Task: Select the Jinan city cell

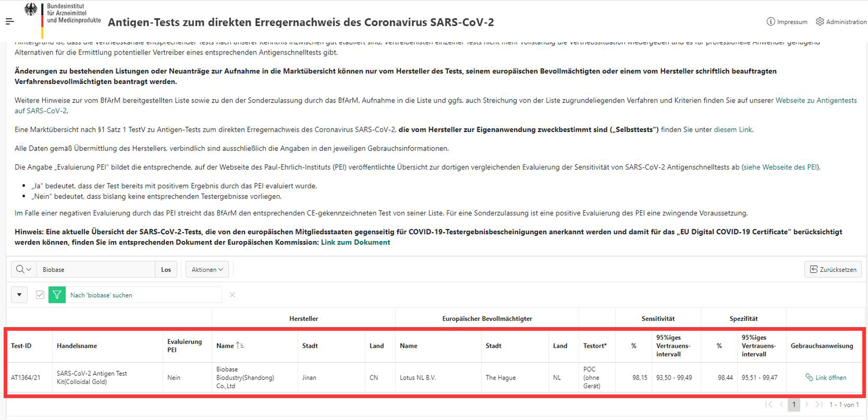Action: pos(332,378)
